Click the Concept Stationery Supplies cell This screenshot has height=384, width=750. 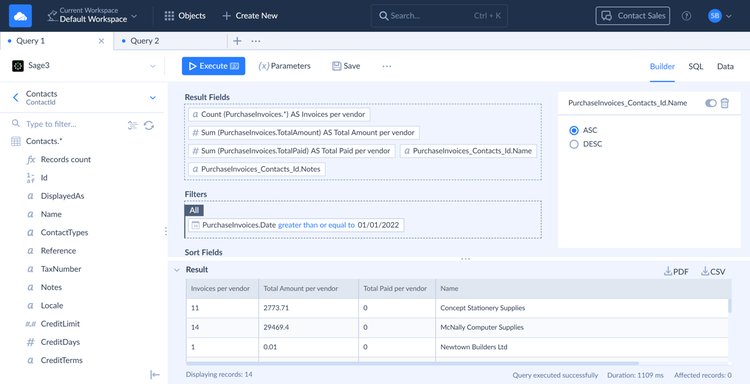pos(582,308)
